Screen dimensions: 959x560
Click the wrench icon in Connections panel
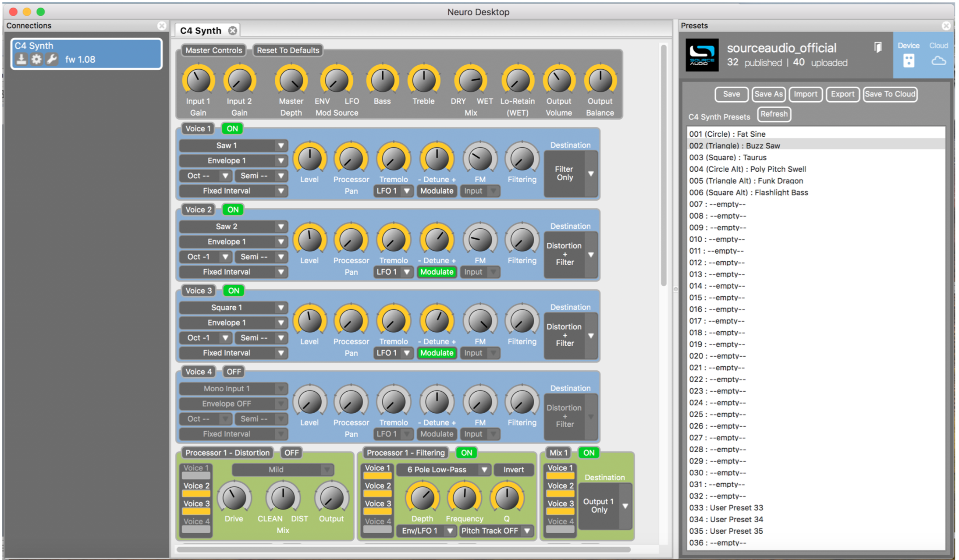(52, 59)
